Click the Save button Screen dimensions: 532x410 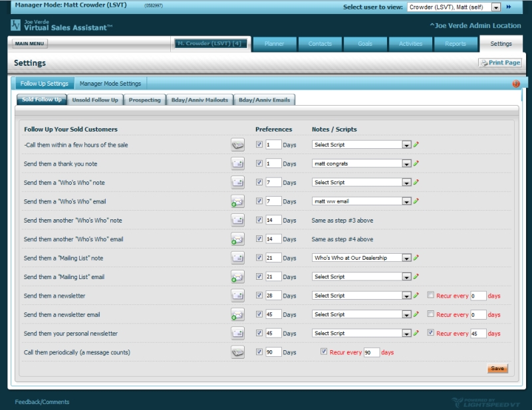pos(497,368)
